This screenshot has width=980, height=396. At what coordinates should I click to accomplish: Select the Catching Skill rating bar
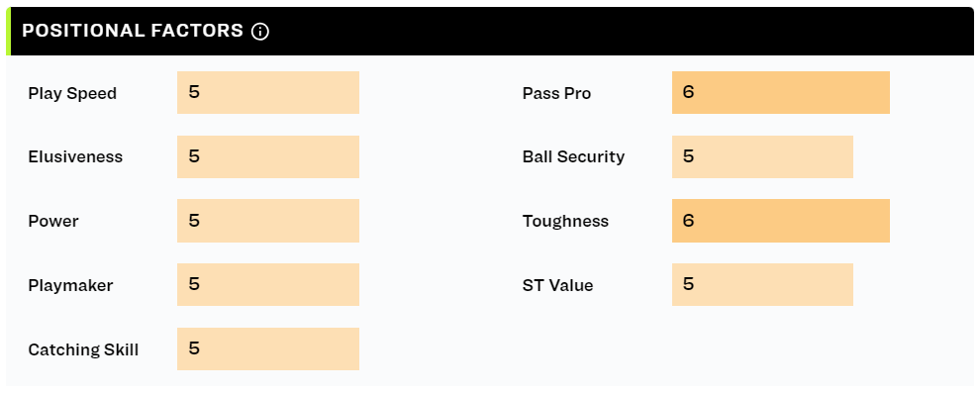[x=268, y=348]
